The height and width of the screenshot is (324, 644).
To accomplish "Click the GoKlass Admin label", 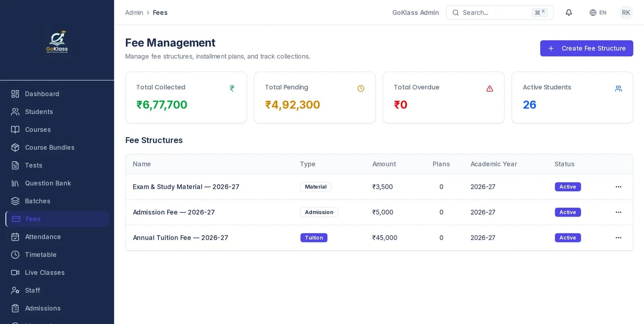I will coord(415,12).
